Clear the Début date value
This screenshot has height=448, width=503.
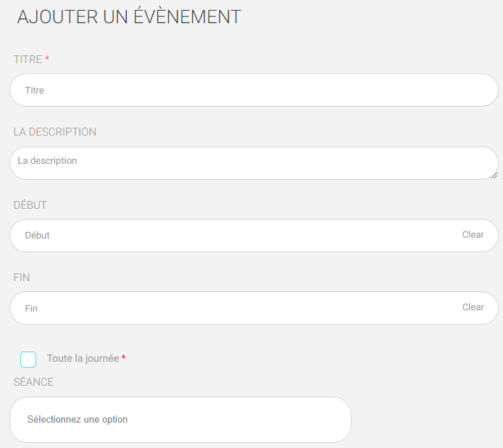click(473, 235)
